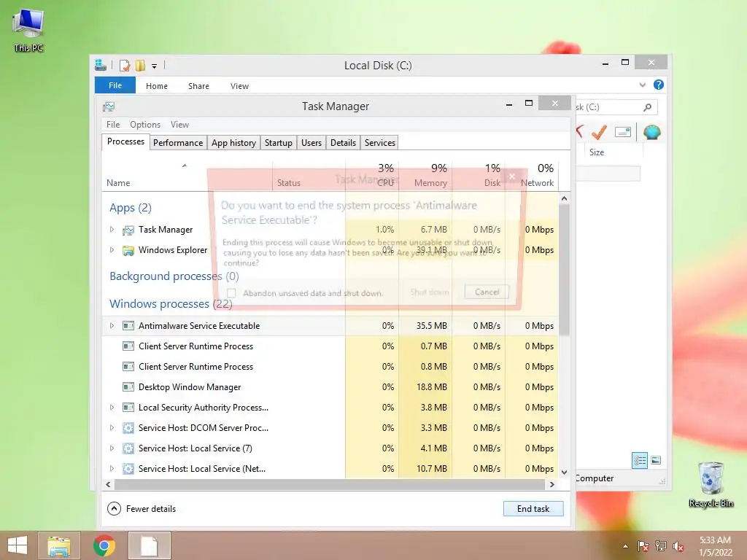Open the Action Center flag tray icon

643,546
